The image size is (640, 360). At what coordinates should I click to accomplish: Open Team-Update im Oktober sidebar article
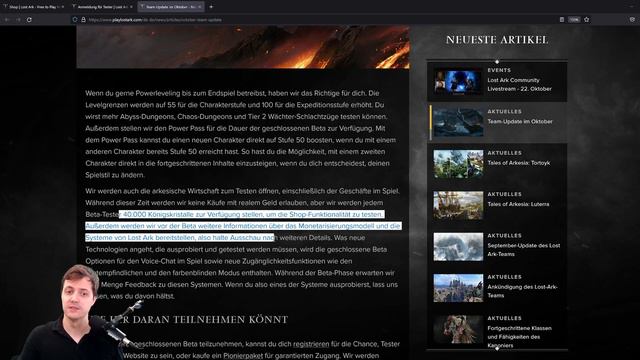[520, 121]
